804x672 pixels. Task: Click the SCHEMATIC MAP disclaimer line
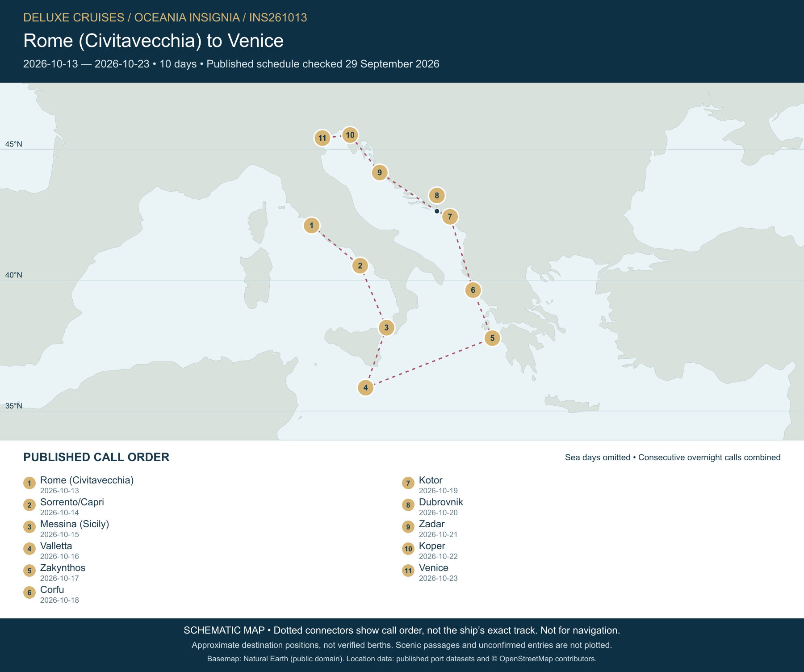(402, 630)
